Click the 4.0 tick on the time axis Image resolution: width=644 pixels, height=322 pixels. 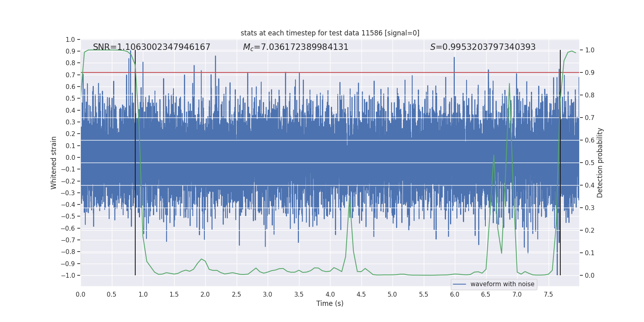330,294
